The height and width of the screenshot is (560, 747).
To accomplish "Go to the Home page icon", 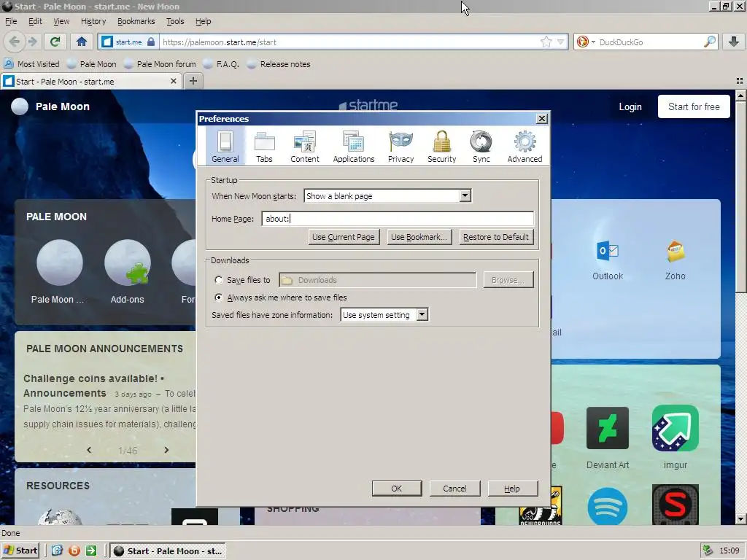I will tap(82, 42).
